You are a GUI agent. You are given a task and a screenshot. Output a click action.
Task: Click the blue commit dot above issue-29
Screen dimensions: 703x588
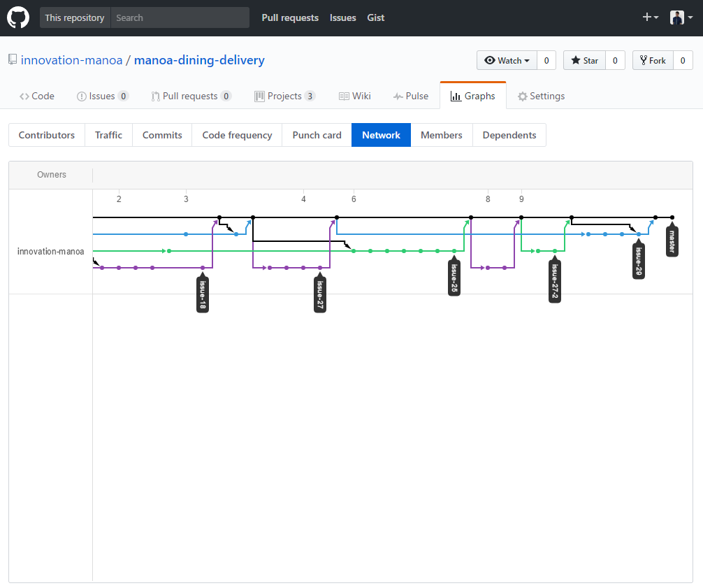639,234
